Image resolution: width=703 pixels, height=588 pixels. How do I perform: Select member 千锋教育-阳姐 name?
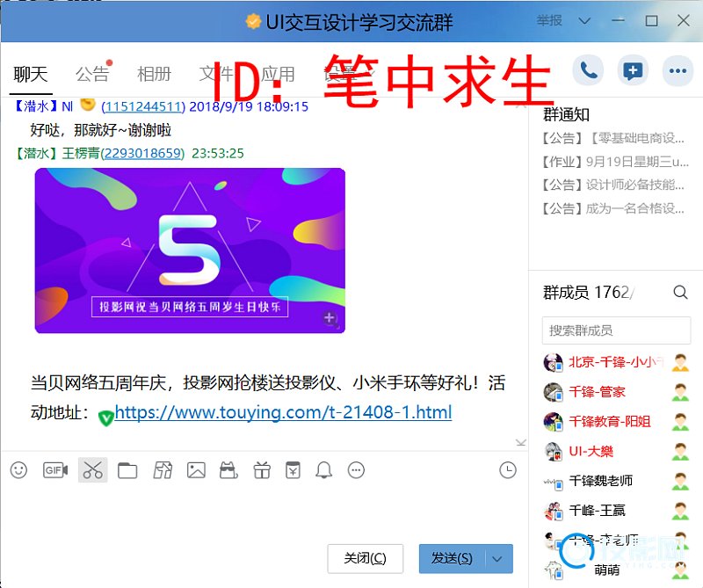610,422
